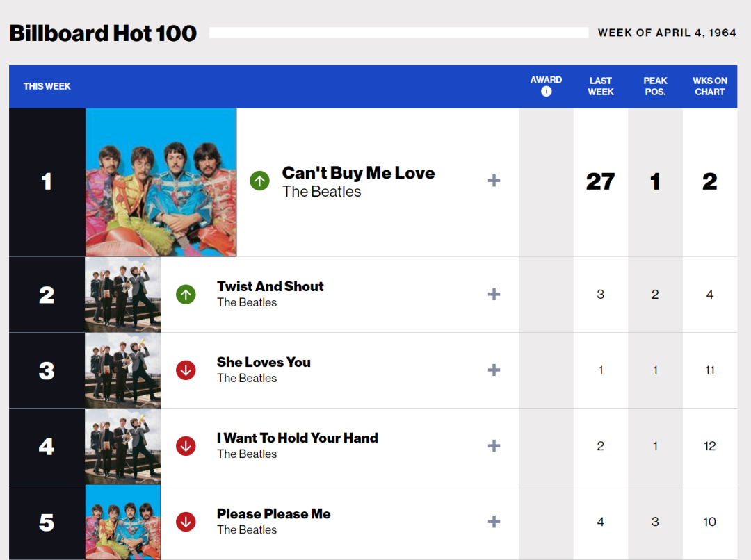Screen dimensions: 751x560
Task: Open the Can't Buy Me Love song title
Action: tap(358, 173)
